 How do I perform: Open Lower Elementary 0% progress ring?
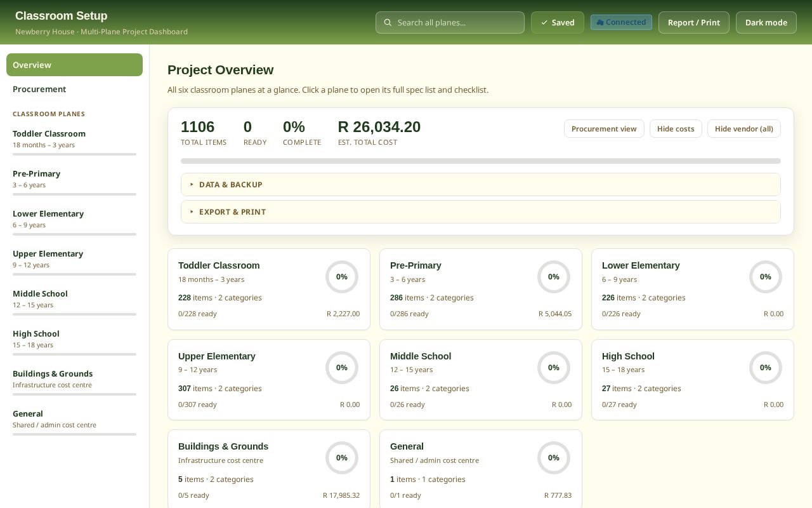pos(766,277)
